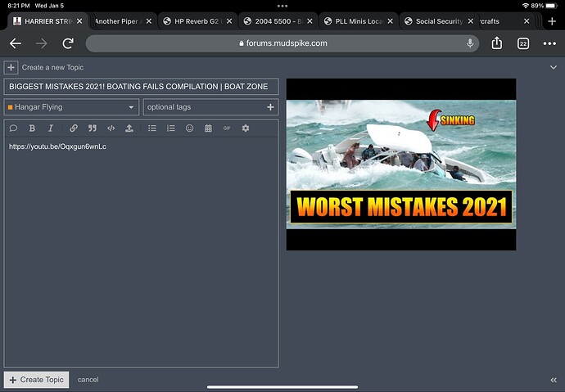Open a new browser tab
Viewport: 565px width, 392px height.
[x=552, y=21]
